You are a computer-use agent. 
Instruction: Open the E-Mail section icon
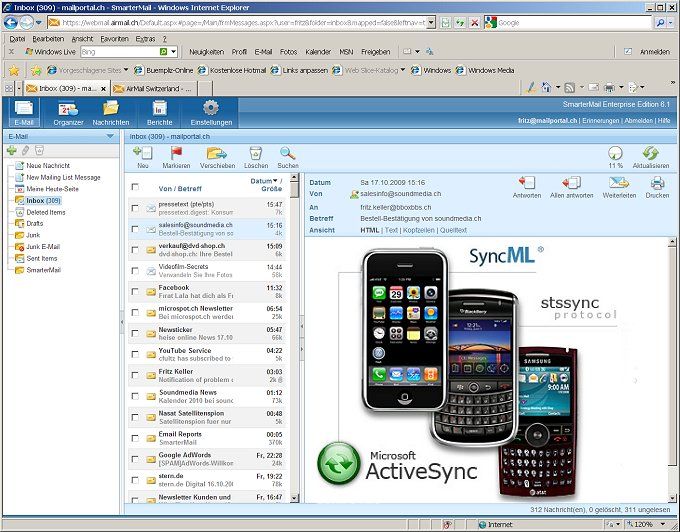coord(23,108)
